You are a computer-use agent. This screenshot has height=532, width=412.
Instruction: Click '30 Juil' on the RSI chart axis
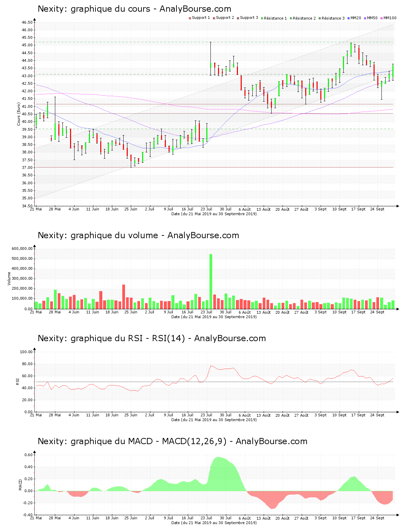pos(226,415)
